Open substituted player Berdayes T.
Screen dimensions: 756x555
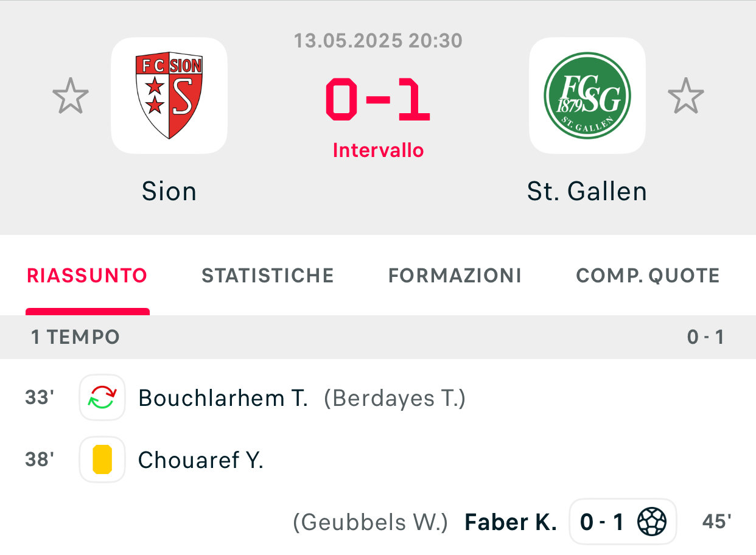(x=394, y=398)
